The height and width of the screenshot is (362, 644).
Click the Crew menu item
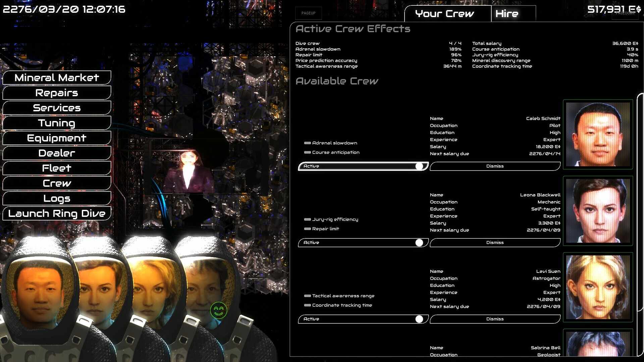pos(57,183)
